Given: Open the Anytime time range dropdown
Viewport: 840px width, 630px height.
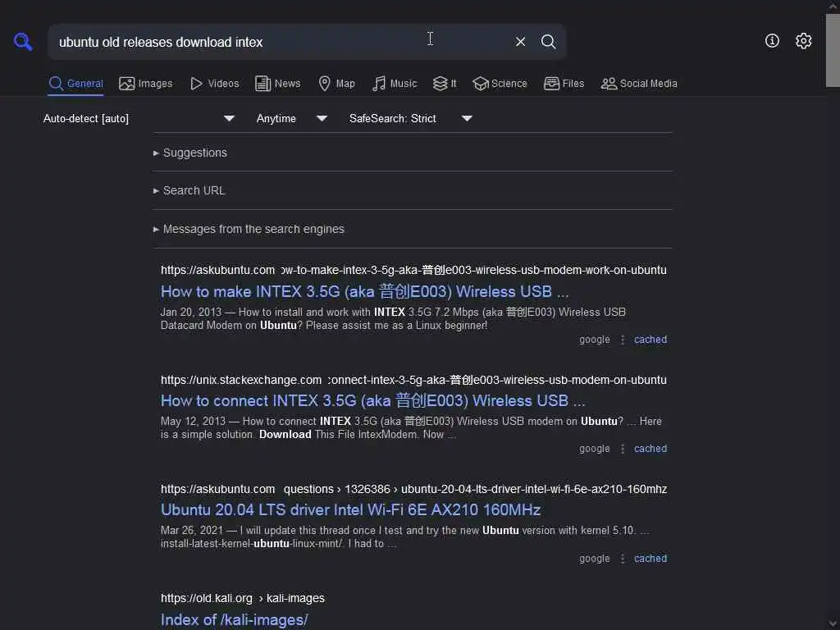Looking at the screenshot, I should pyautogui.click(x=291, y=118).
